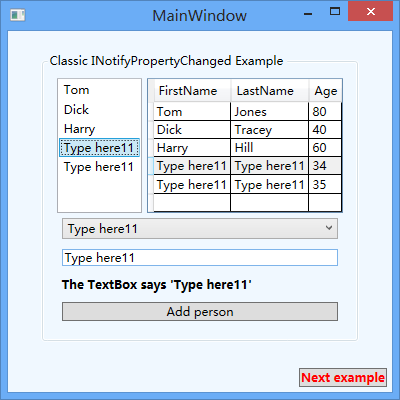
Task: Click the Next example button
Action: (x=343, y=378)
